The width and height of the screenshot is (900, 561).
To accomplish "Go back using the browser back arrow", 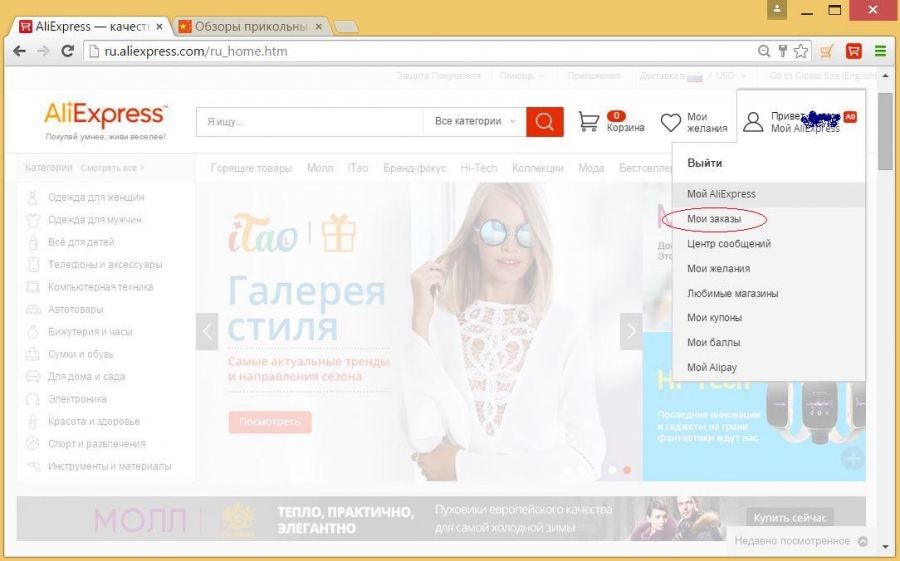I will (x=19, y=51).
